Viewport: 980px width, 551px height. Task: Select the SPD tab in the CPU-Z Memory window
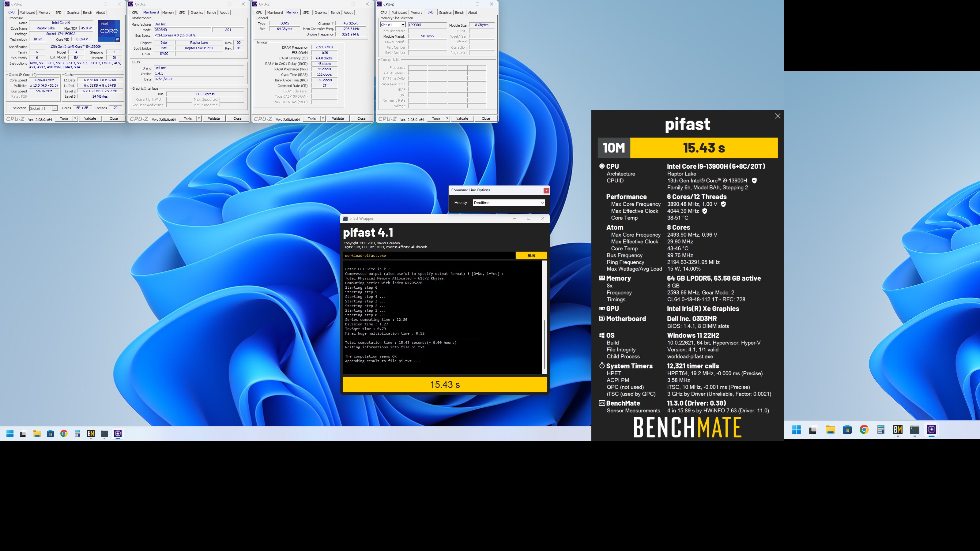click(x=306, y=13)
